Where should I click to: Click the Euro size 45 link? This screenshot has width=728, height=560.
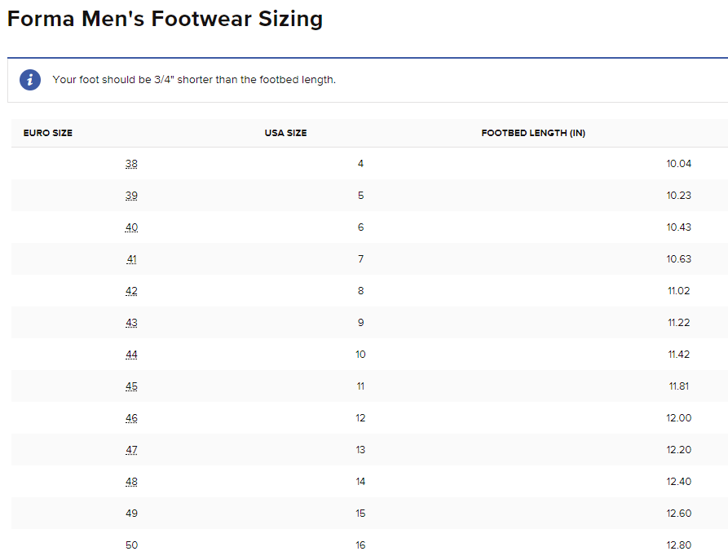pyautogui.click(x=131, y=386)
